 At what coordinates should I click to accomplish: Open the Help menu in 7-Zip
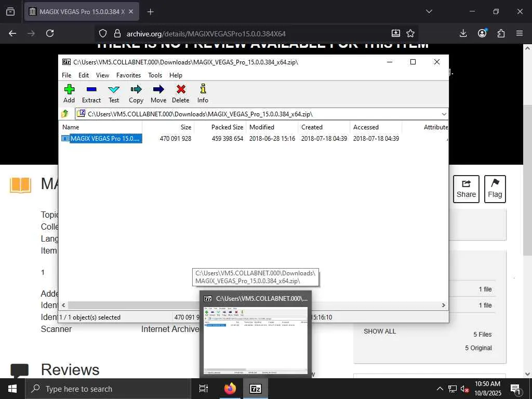point(176,75)
